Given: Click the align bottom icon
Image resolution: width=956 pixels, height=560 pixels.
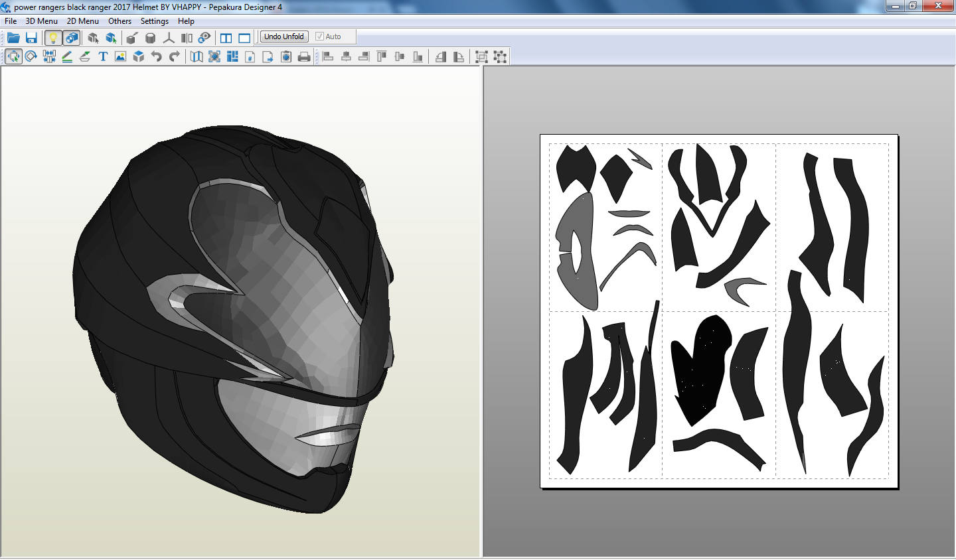Looking at the screenshot, I should pyautogui.click(x=417, y=56).
